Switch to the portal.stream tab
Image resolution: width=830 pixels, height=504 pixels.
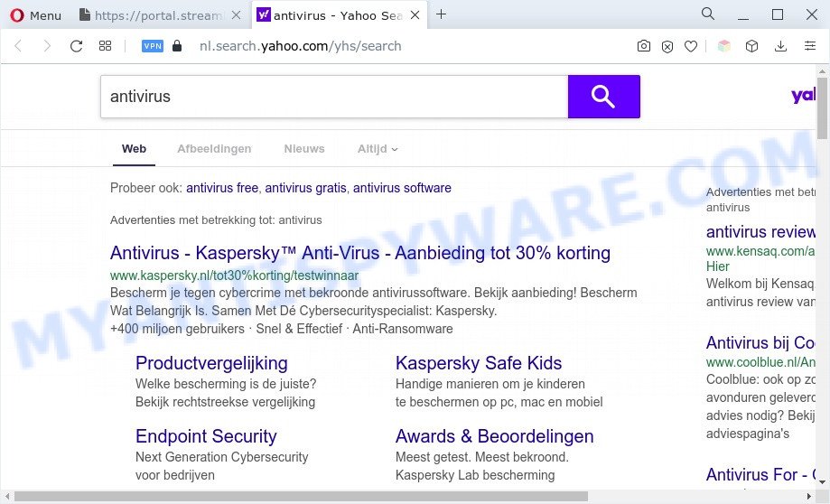pos(151,15)
